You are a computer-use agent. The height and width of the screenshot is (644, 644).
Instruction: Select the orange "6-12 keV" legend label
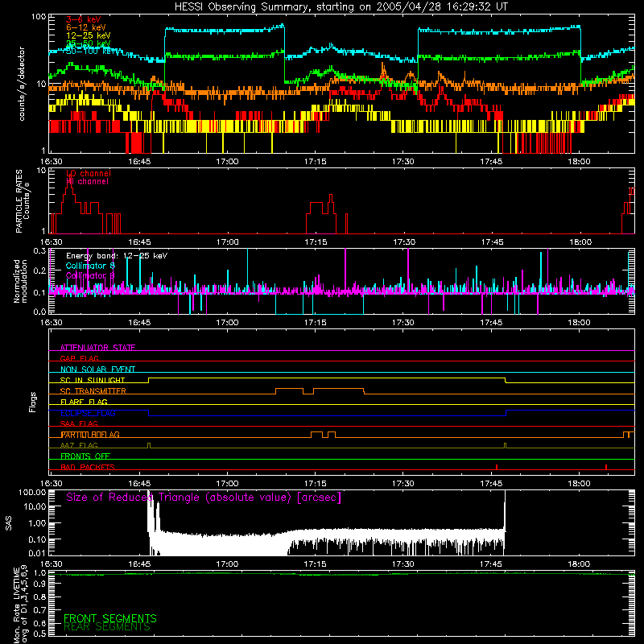tap(85, 27)
